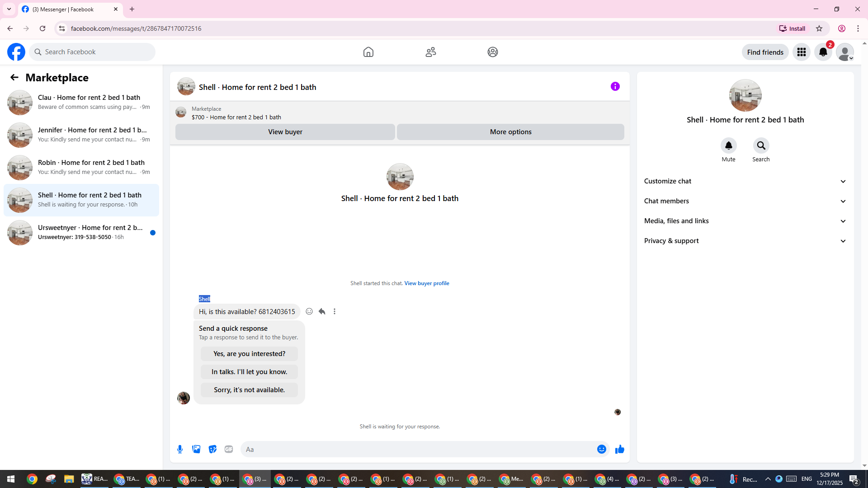The height and width of the screenshot is (488, 868).
Task: React to Shell's message with emoji
Action: coord(309,311)
